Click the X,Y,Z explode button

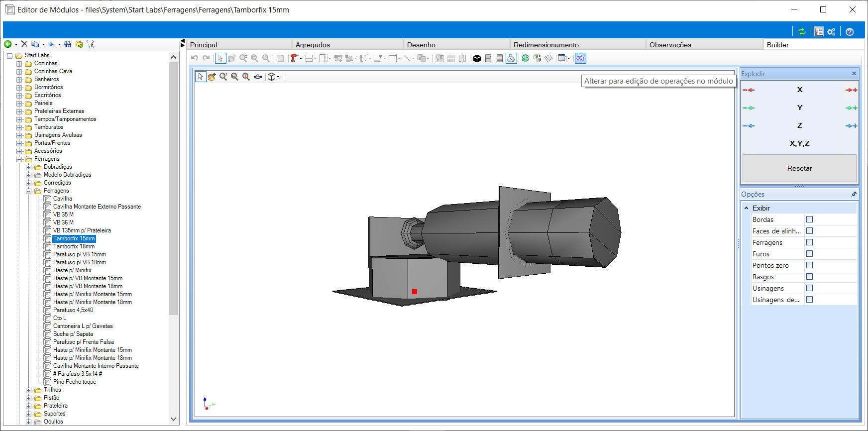[x=799, y=143]
